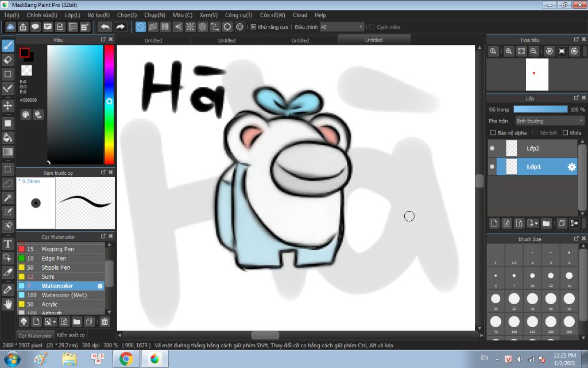Viewport: 588px width, 368px height.
Task: Hide the Lớp1 layer
Action: click(x=492, y=167)
